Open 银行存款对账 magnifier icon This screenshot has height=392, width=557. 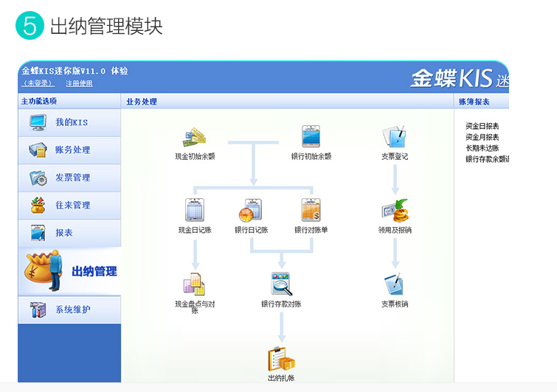click(281, 284)
